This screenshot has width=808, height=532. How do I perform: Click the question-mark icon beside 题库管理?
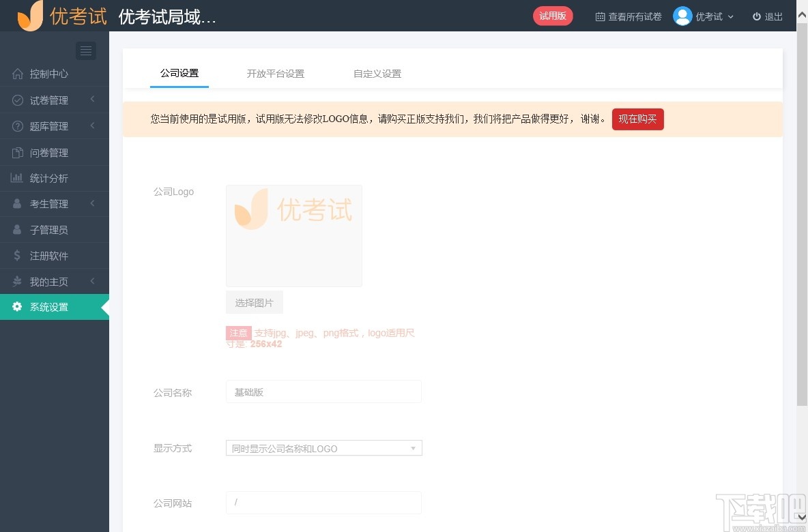click(18, 126)
